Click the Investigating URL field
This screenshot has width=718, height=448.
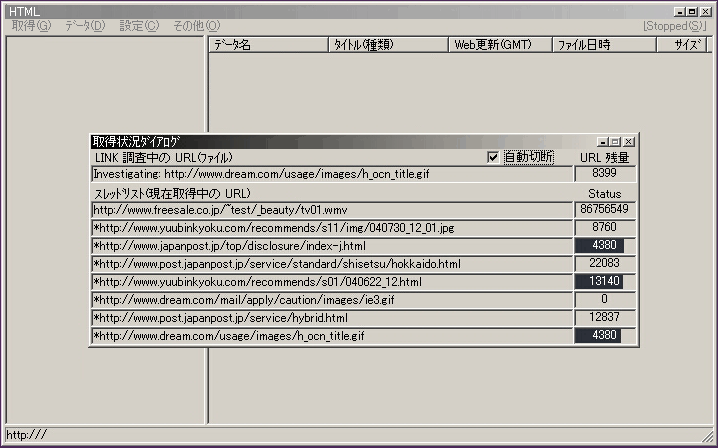tap(330, 174)
